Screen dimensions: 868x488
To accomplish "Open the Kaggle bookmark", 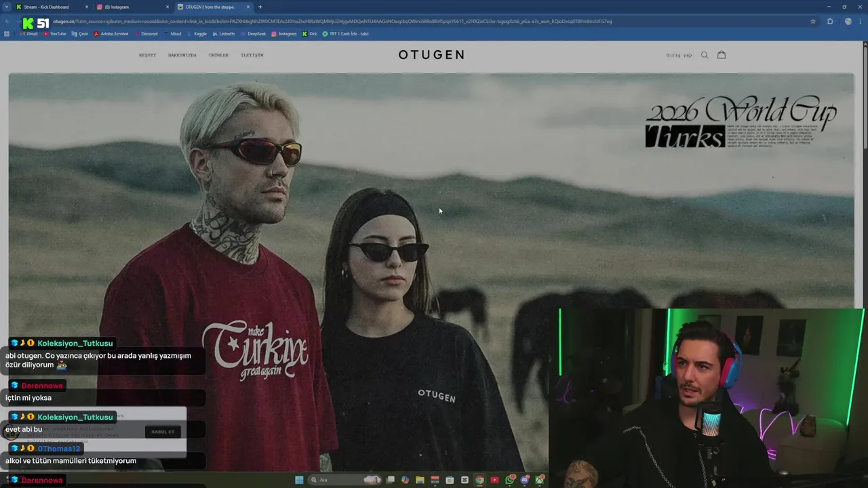I will 197,33.
